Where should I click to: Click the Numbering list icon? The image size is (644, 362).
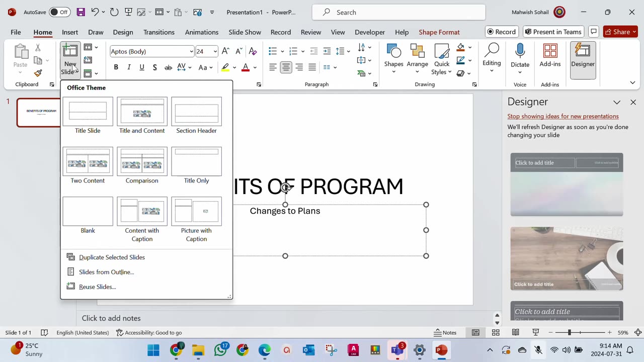click(293, 51)
